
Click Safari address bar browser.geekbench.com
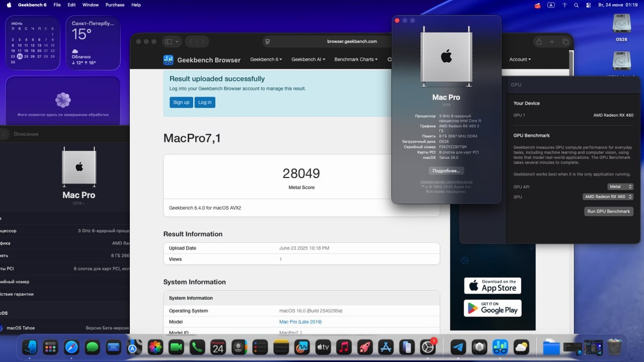click(x=352, y=41)
